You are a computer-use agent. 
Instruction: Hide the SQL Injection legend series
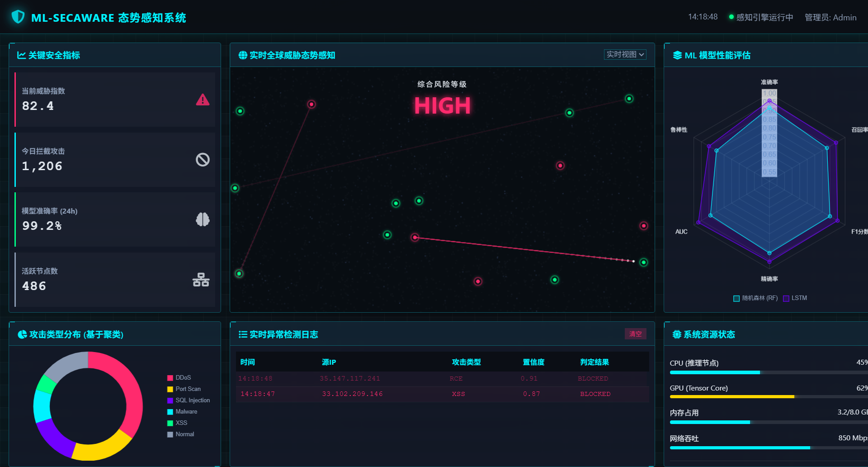[188, 400]
